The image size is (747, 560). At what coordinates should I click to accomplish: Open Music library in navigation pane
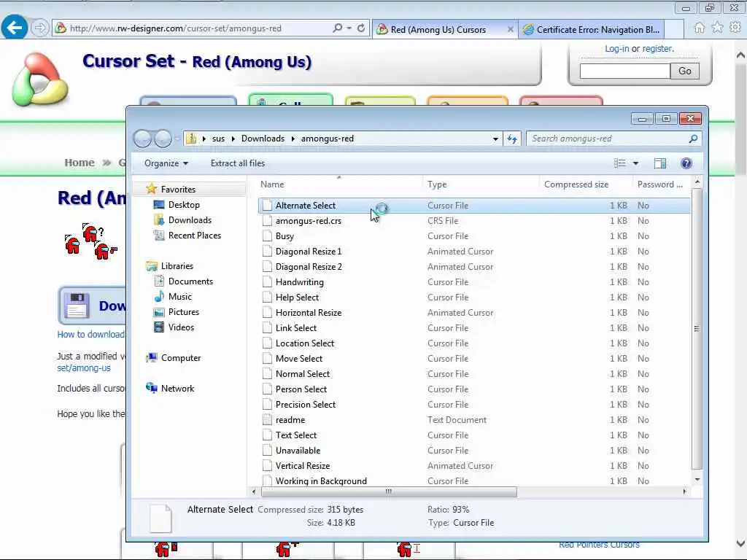(179, 297)
